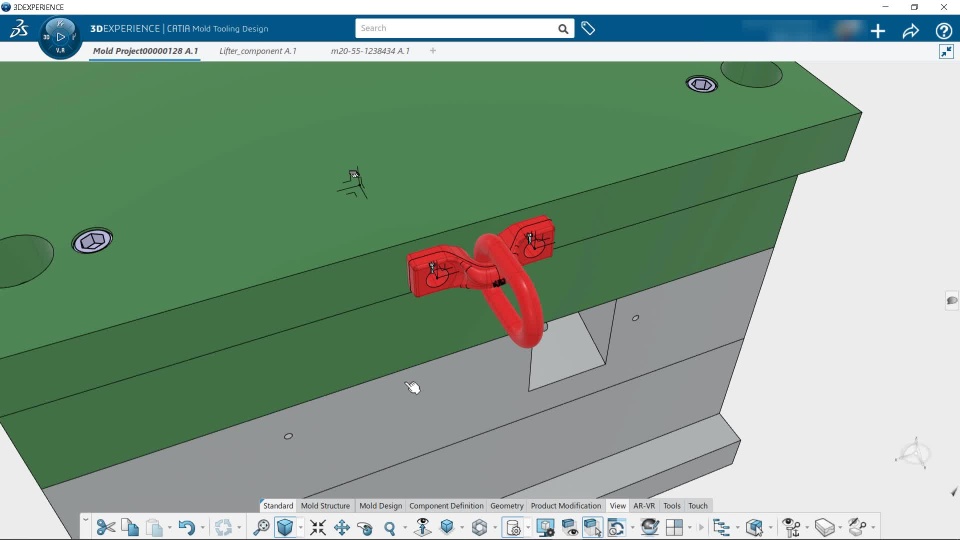Open dropdown next to four-pane layout icon
Screen dimensions: 960x540
(x=690, y=528)
